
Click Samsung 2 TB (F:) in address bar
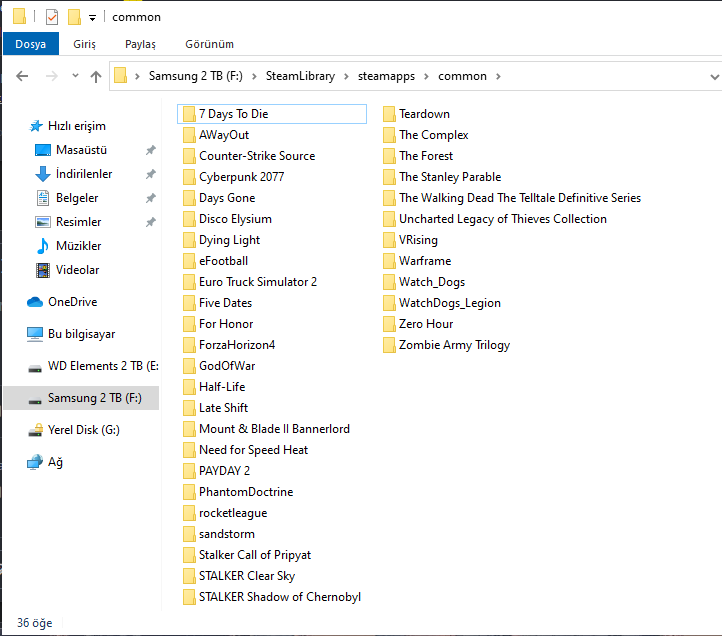[196, 76]
